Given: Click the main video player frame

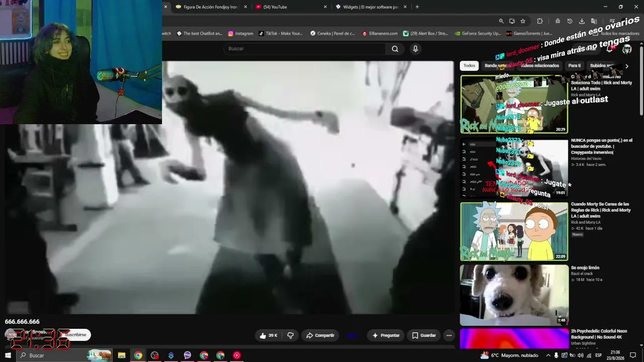Looking at the screenshot, I should (230, 188).
